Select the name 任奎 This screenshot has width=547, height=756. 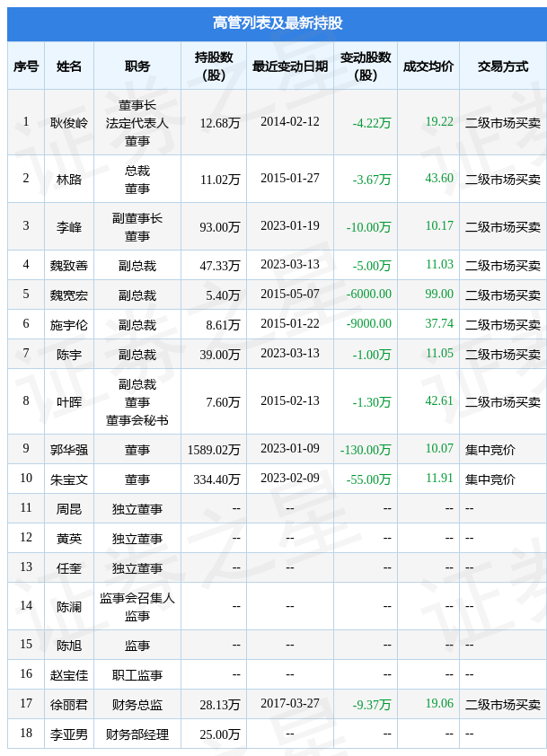[69, 568]
